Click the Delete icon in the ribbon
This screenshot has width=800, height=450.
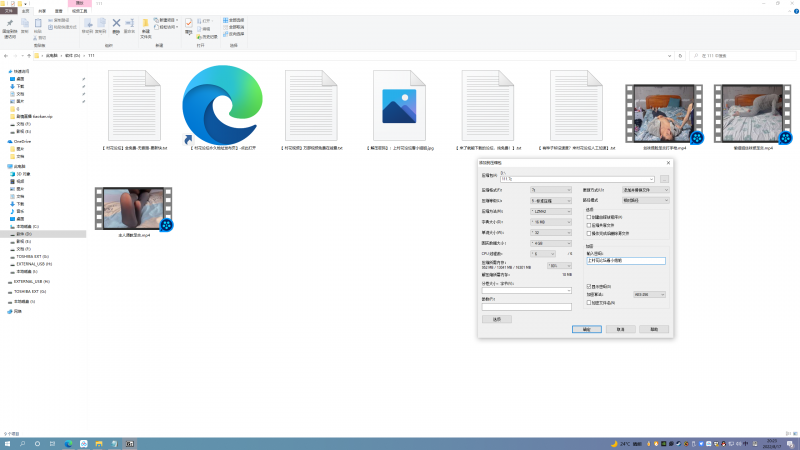(117, 24)
